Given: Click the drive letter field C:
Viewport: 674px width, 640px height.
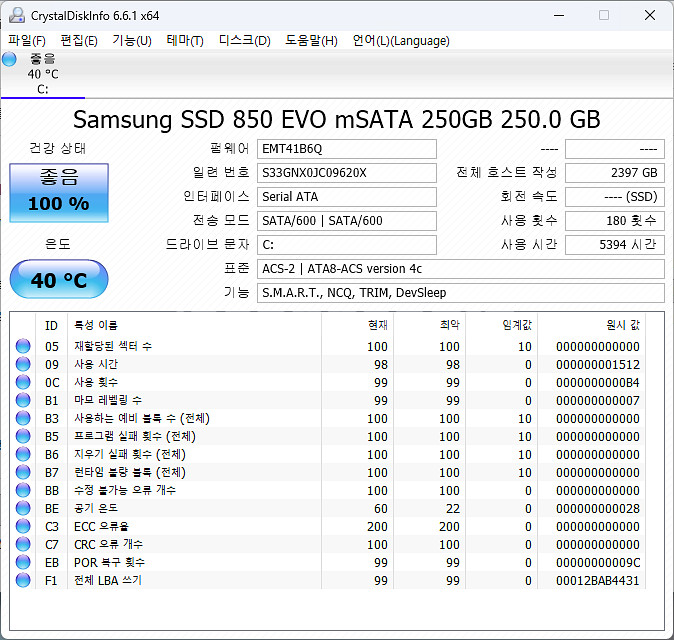Looking at the screenshot, I should click(x=347, y=245).
